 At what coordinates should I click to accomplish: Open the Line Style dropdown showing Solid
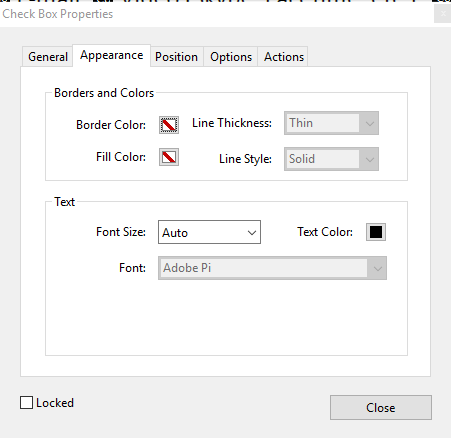(331, 159)
